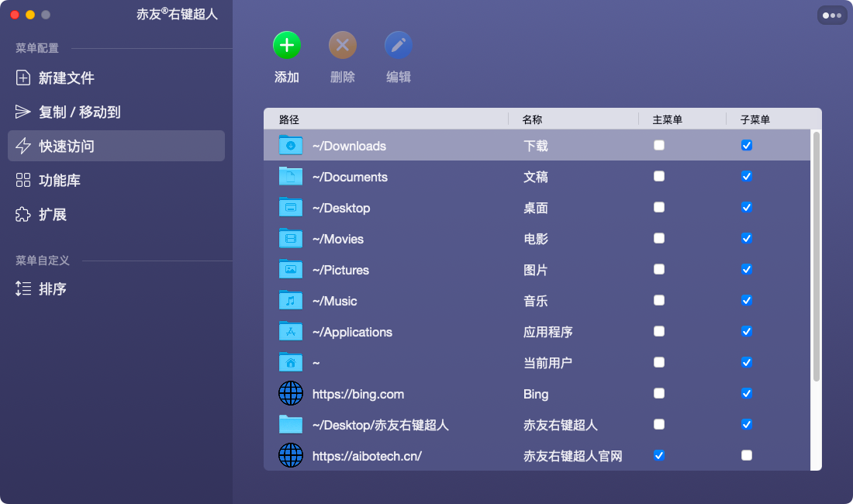Select the ~/Desktop/赤友右键超人 path text
853x504 pixels.
tap(380, 425)
